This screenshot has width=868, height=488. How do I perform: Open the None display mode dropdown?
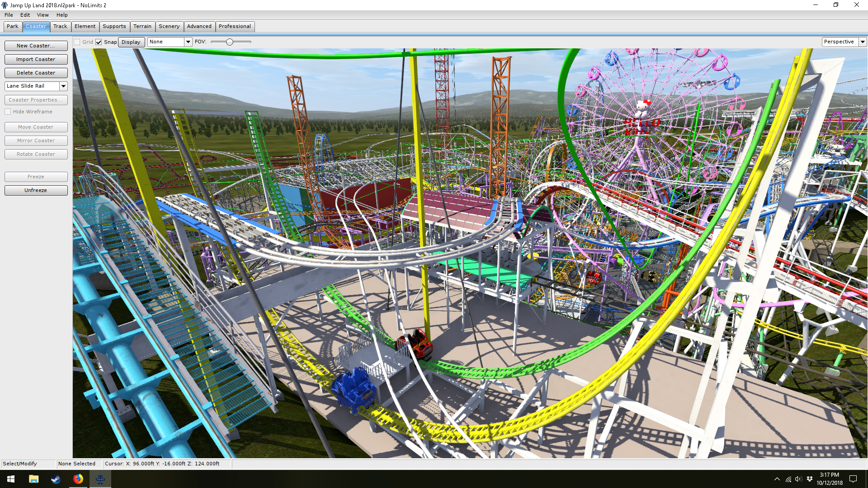188,42
